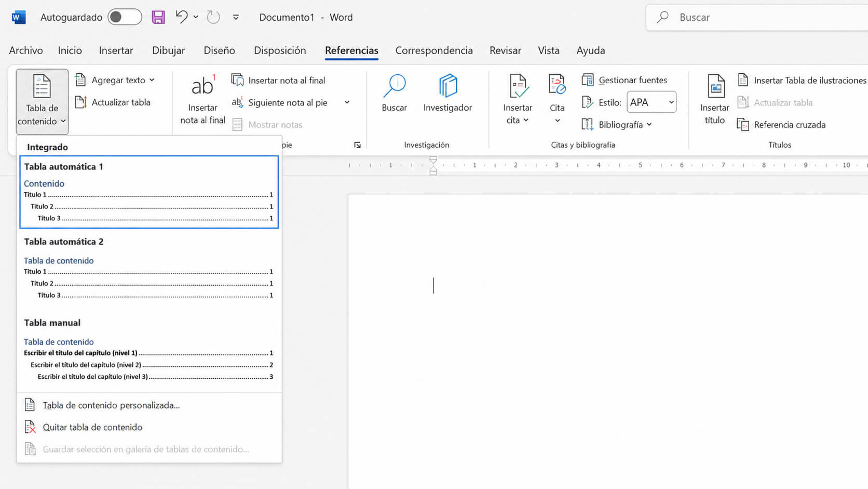Image resolution: width=868 pixels, height=489 pixels.
Task: Click the Gestionar fuentes icon
Action: (x=588, y=80)
